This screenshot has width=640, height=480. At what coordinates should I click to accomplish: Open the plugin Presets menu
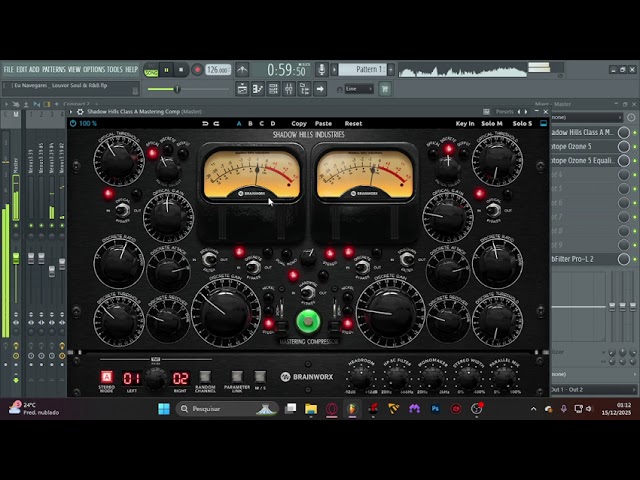click(504, 111)
